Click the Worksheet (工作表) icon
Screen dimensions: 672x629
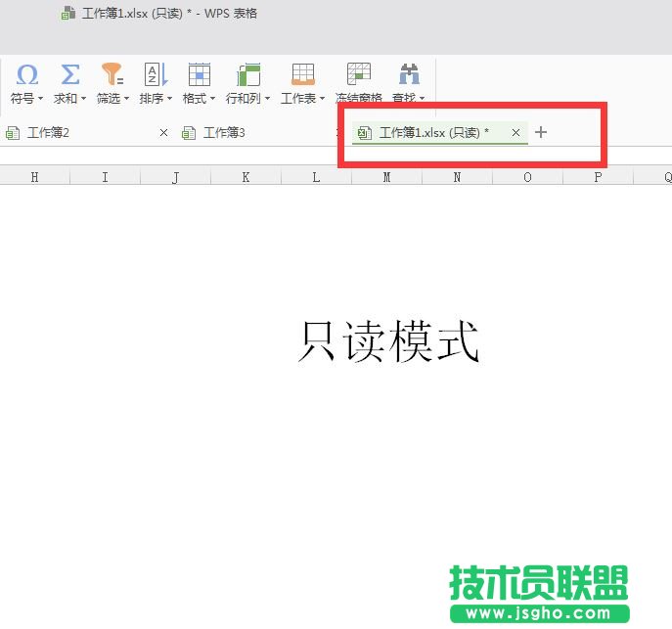click(303, 74)
